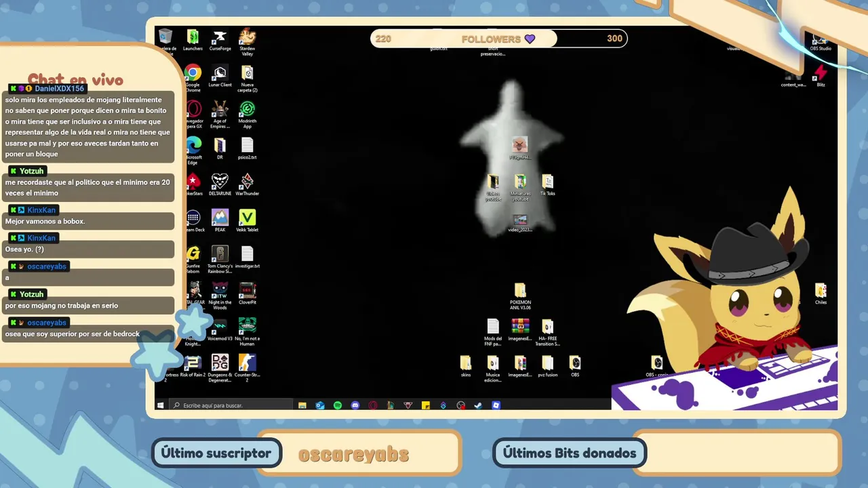Viewport: 868px width, 488px height.
Task: Open investigar.txt file
Action: click(x=248, y=257)
